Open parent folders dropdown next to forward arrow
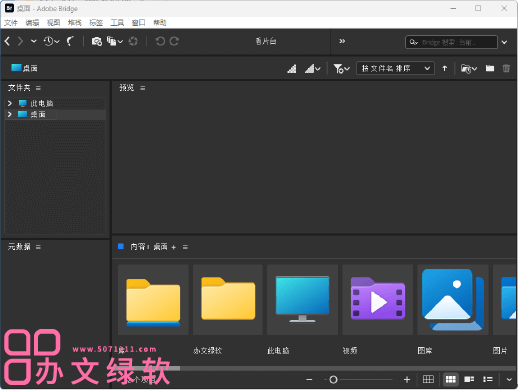The image size is (518, 390). (33, 41)
